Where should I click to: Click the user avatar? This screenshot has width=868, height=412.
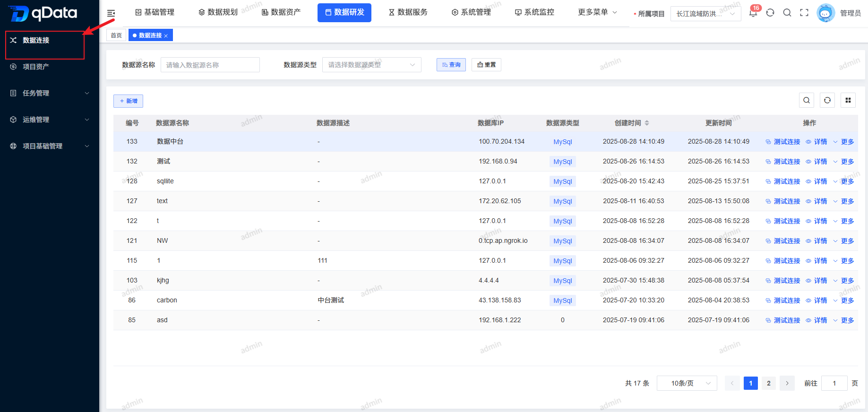coord(825,13)
